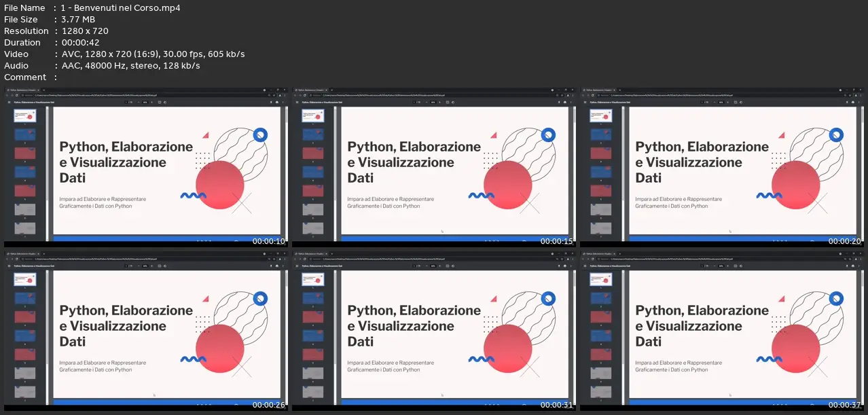Screen dimensions: 868x415
Task: Select the page 2 blue thumbnail in the 00:00:10 frame
Action: point(25,134)
